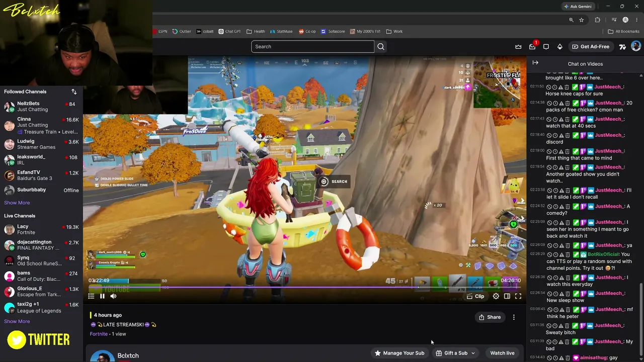Open the Chrome extensions puzzle icon
Screen dimensions: 644x362
tap(597, 20)
